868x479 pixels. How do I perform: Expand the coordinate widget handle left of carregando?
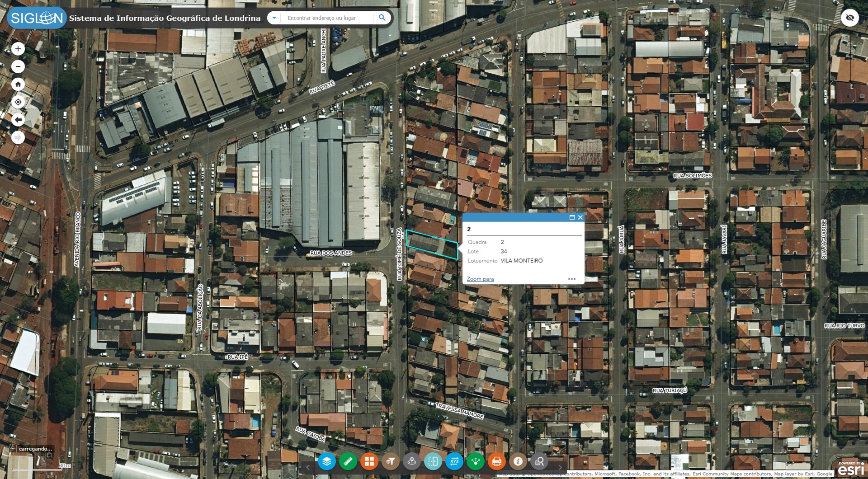13,449
